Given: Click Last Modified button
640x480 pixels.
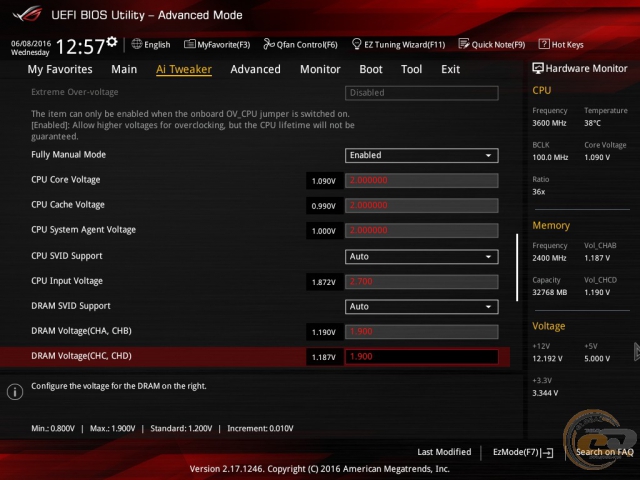Looking at the screenshot, I should point(444,452).
